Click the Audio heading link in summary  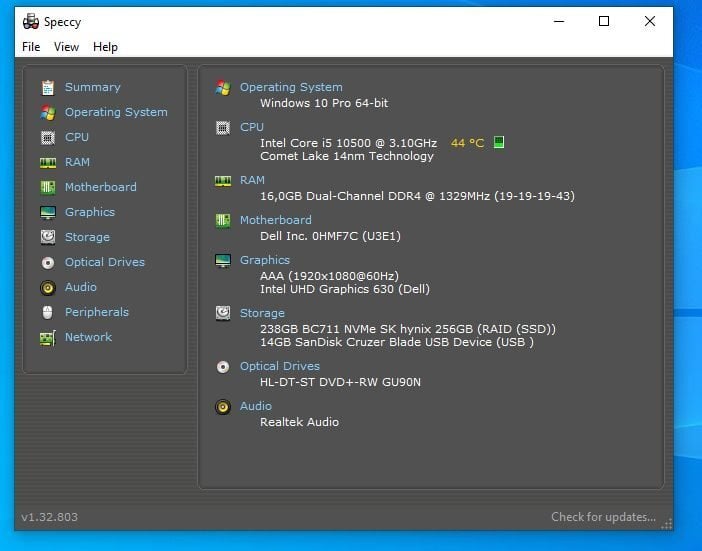(x=256, y=406)
